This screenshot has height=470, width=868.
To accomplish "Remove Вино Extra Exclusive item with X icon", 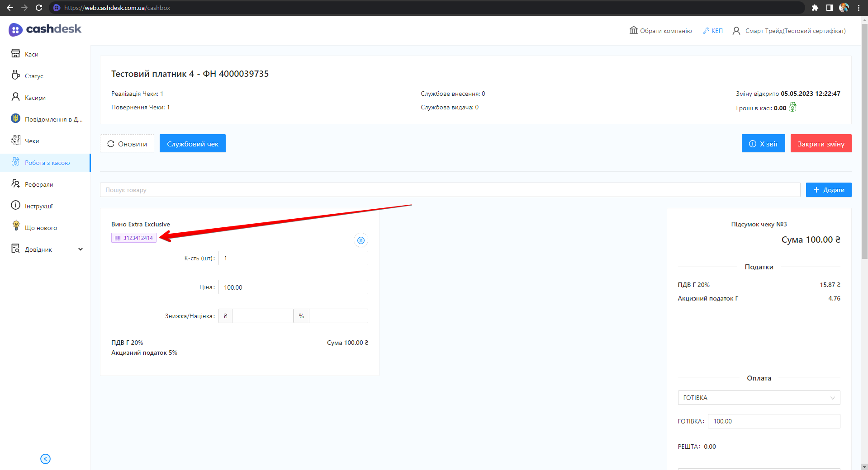I will pyautogui.click(x=360, y=240).
